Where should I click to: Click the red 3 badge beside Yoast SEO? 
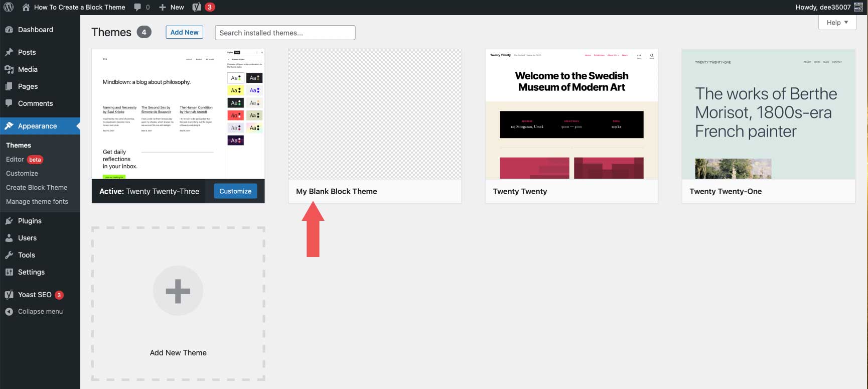pos(59,295)
